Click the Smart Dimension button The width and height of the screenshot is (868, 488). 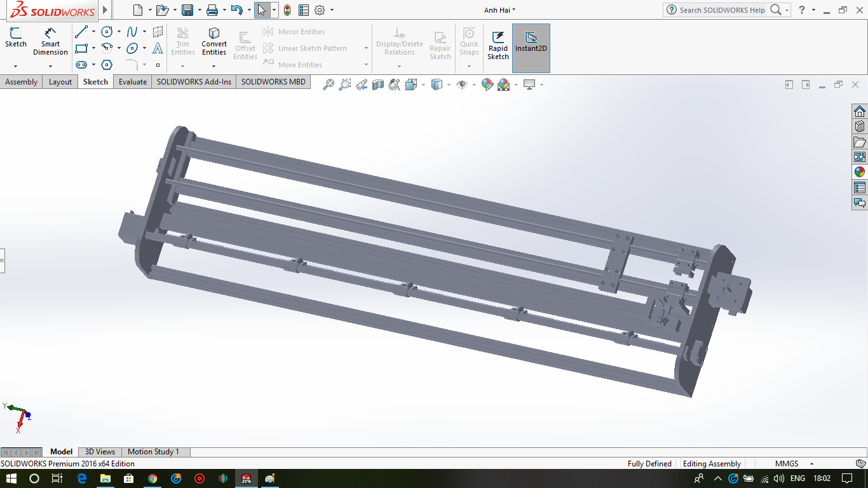(50, 41)
